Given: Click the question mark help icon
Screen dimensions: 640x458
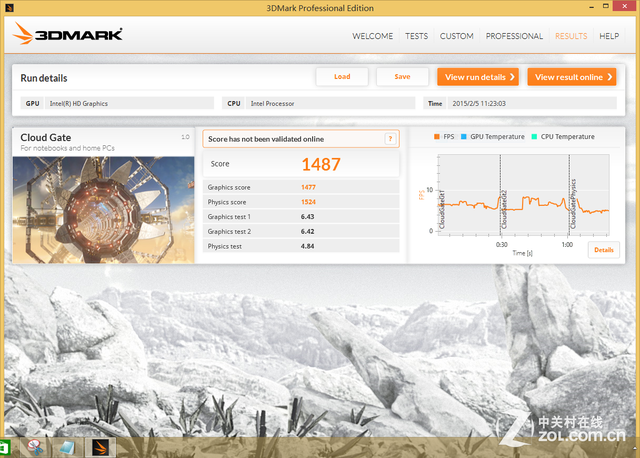Looking at the screenshot, I should coord(390,139).
